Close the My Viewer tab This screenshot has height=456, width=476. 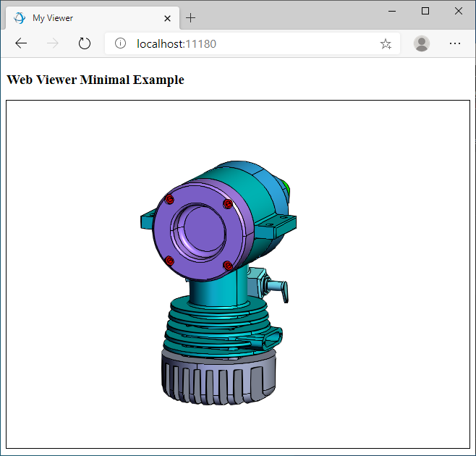coord(167,18)
